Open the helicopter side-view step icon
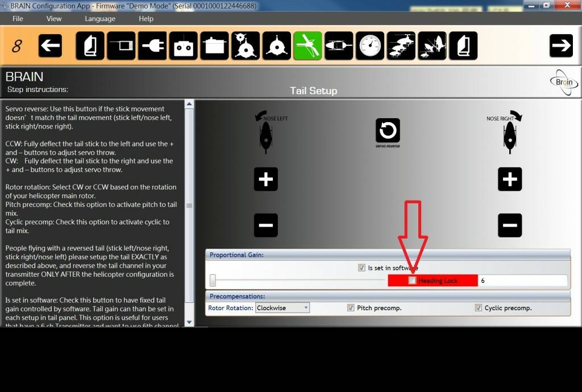Screen dimensions: 582x392 (x=339, y=45)
